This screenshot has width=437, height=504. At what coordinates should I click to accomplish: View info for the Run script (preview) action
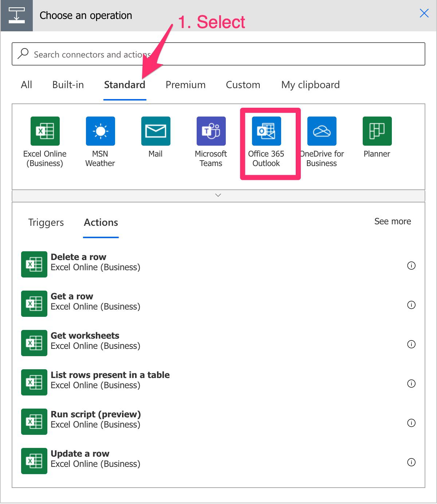pos(411,423)
